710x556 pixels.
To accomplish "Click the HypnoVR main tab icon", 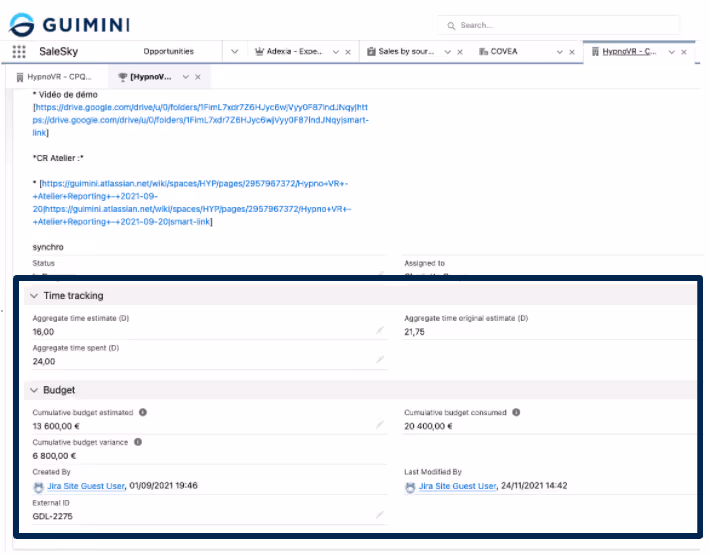I will [595, 52].
